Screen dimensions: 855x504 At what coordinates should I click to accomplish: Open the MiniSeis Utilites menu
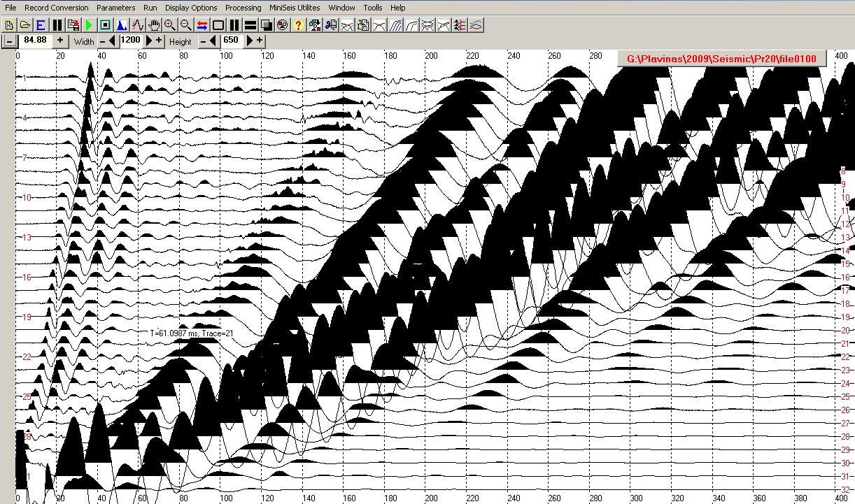[295, 8]
